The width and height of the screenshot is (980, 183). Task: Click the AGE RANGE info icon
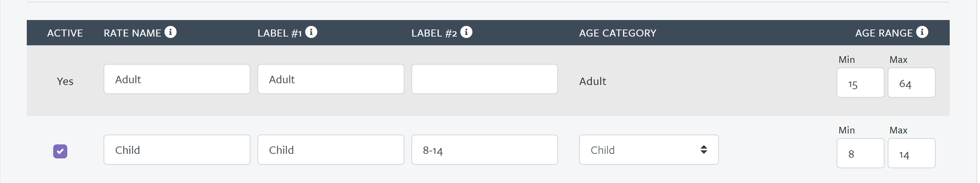point(922,32)
